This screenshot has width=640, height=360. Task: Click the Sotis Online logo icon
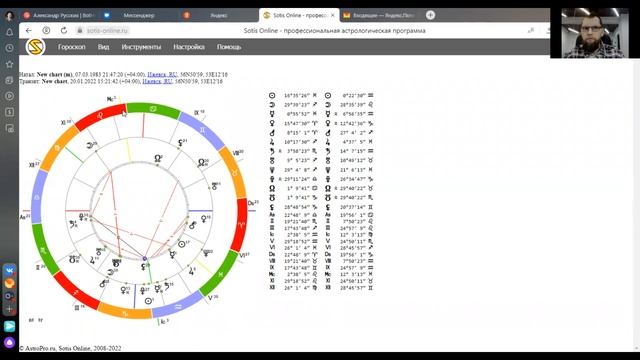[x=35, y=47]
